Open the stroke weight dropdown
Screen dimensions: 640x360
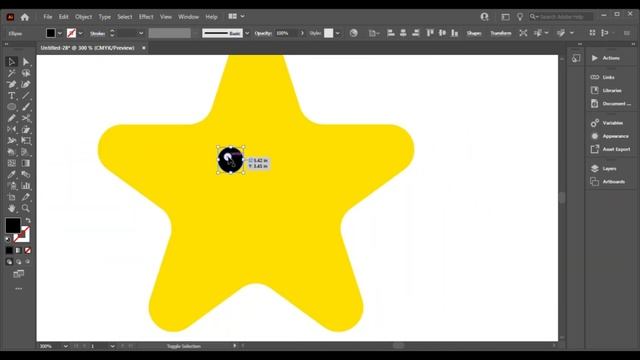141,33
